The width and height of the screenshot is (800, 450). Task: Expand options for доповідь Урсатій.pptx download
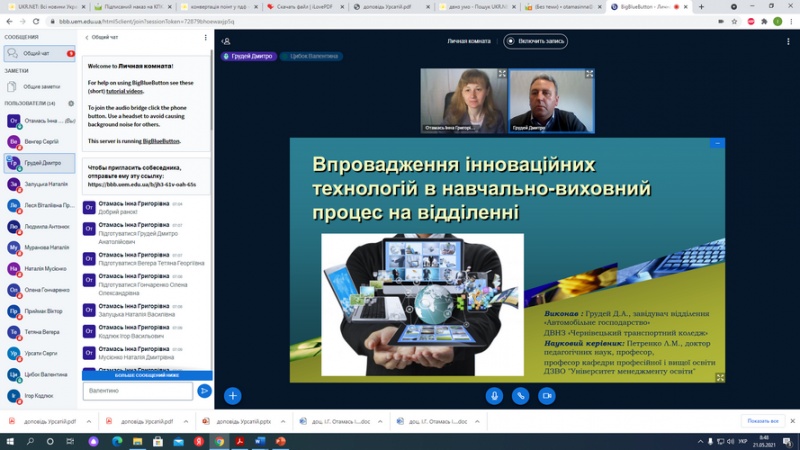pyautogui.click(x=283, y=421)
